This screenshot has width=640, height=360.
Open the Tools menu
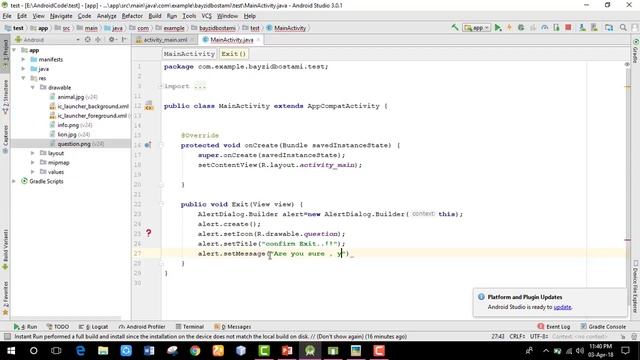[189, 16]
